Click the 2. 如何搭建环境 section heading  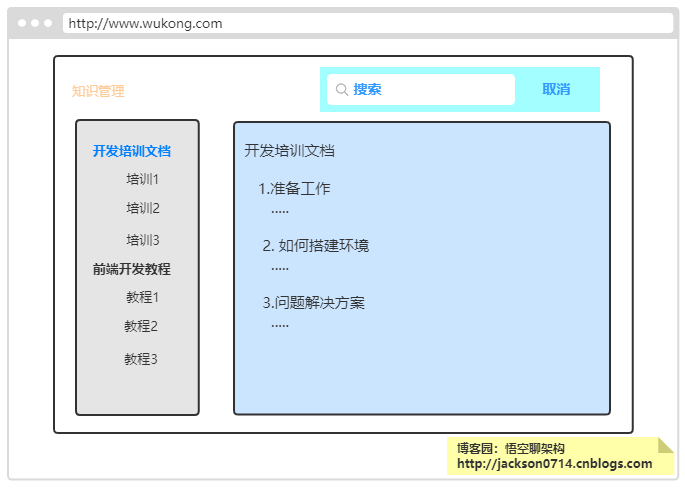click(x=315, y=245)
